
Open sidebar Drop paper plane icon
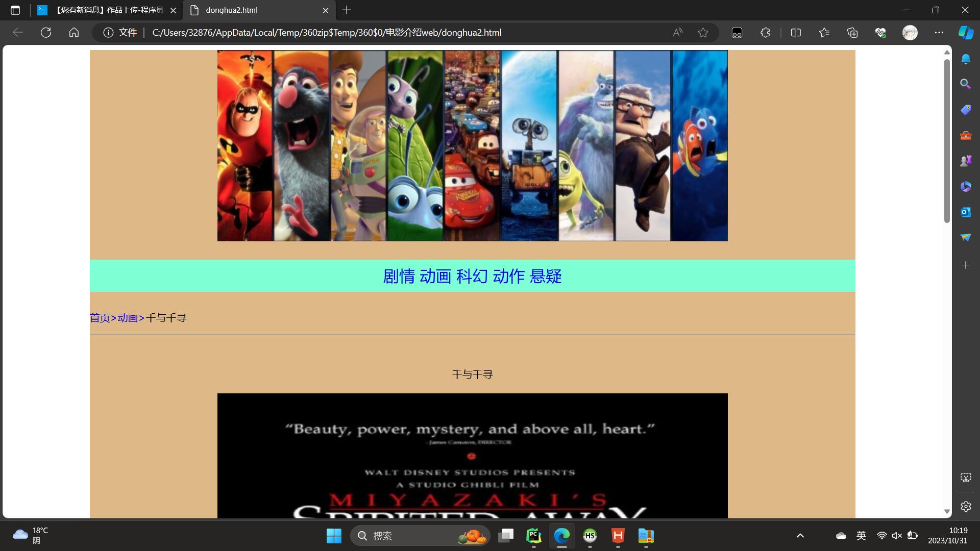966,237
